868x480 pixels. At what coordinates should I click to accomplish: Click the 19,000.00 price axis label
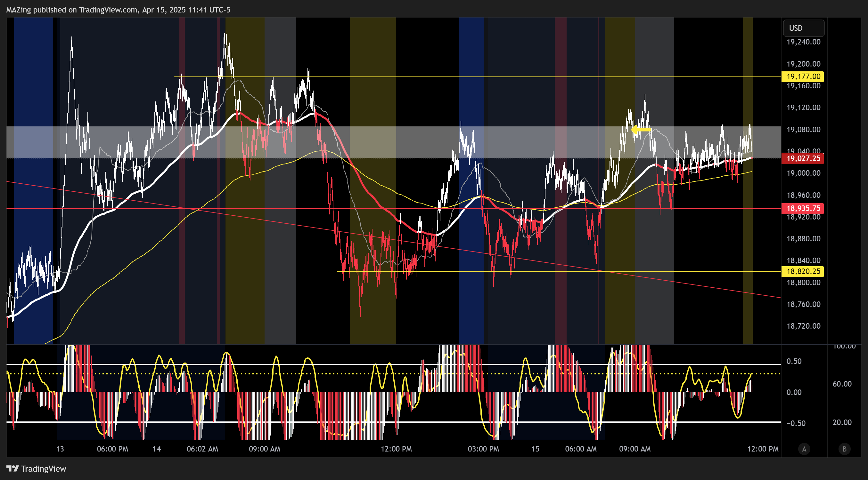[x=803, y=173]
